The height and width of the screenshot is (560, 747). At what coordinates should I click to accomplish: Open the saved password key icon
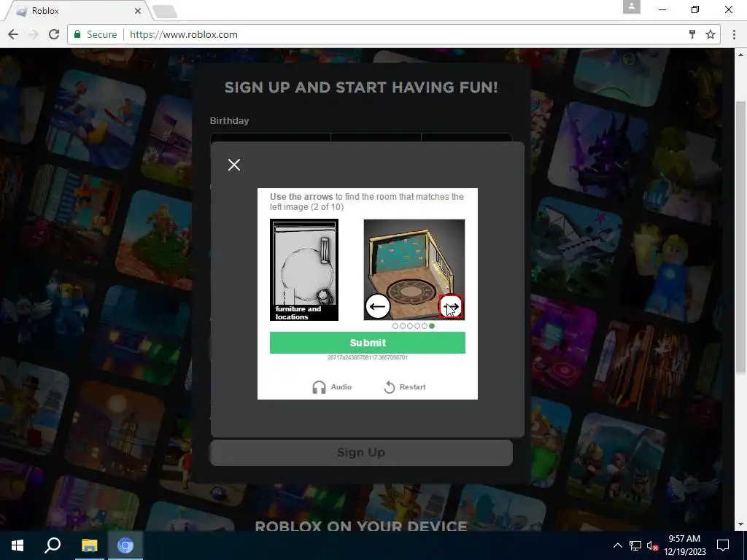click(692, 34)
